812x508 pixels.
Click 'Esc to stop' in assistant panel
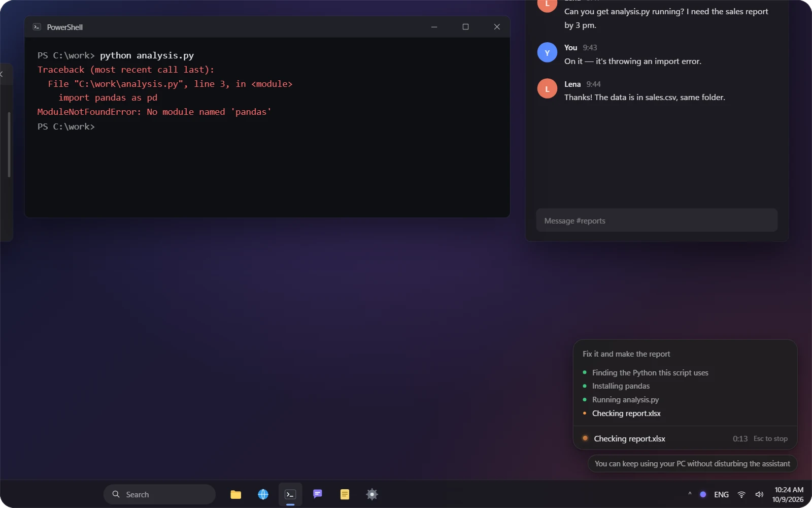pos(770,438)
